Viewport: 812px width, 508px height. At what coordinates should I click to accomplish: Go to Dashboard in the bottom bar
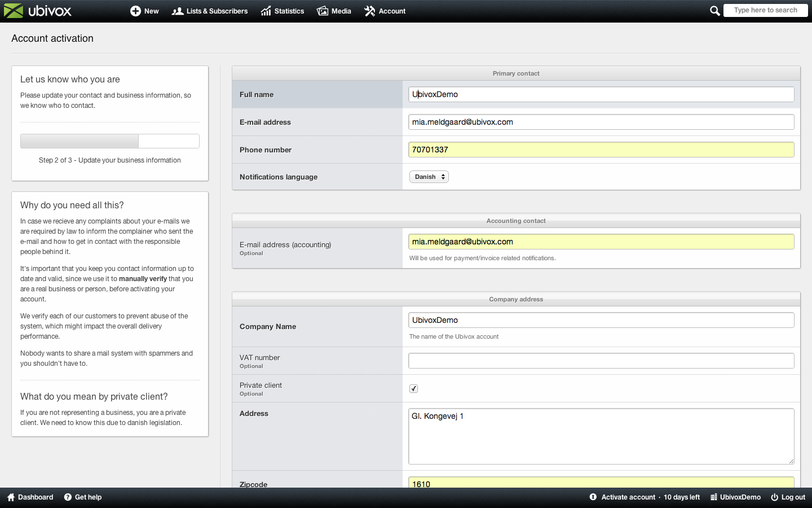(30, 497)
